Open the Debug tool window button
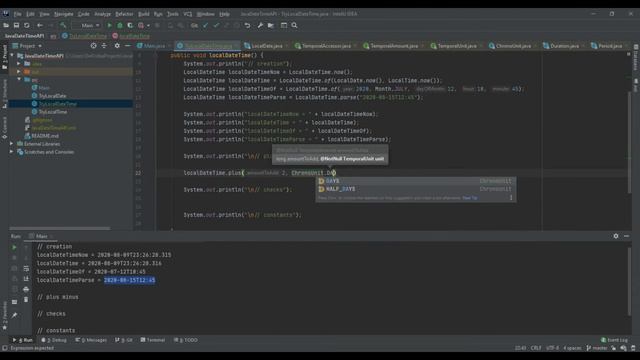 [x=54, y=340]
